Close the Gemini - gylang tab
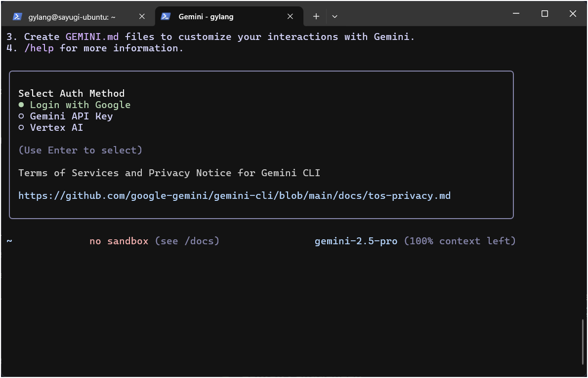 pos(291,16)
